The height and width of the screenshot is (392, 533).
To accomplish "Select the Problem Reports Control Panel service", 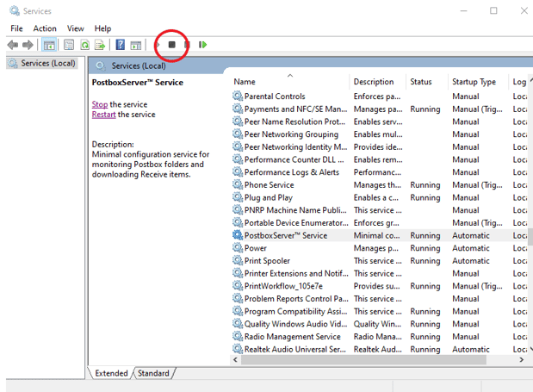I will pos(296,298).
